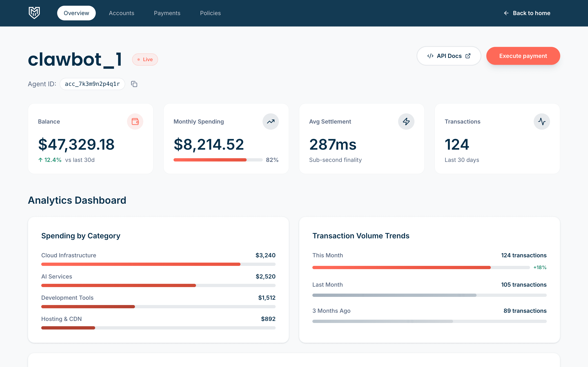Return to the Overview tab
Screen dimensions: 588x367
tap(76, 13)
